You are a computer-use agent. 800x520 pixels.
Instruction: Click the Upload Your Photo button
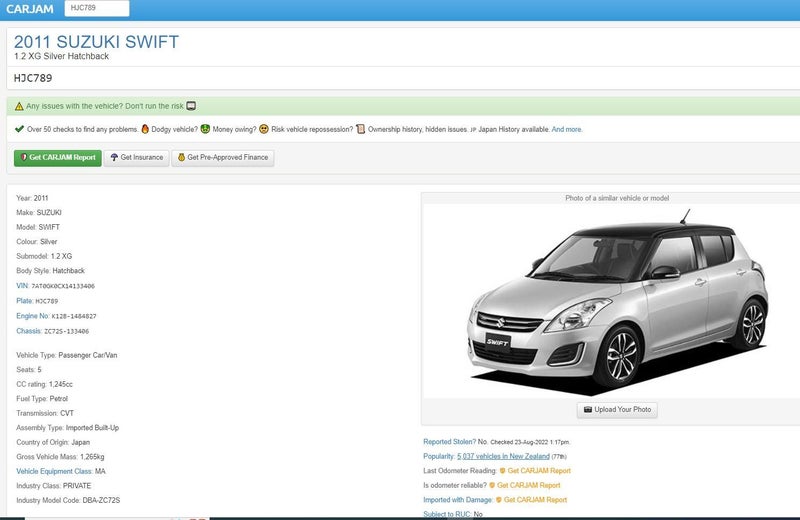(x=617, y=409)
